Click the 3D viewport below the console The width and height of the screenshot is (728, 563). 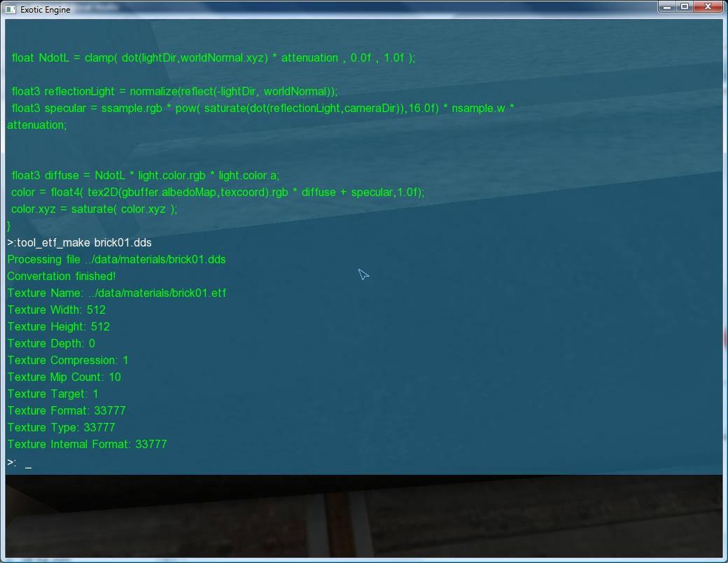[364, 518]
